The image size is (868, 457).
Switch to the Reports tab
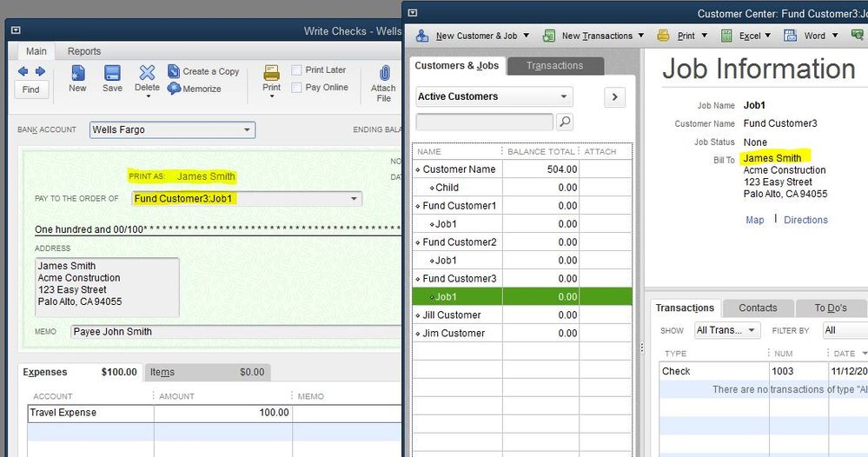84,51
